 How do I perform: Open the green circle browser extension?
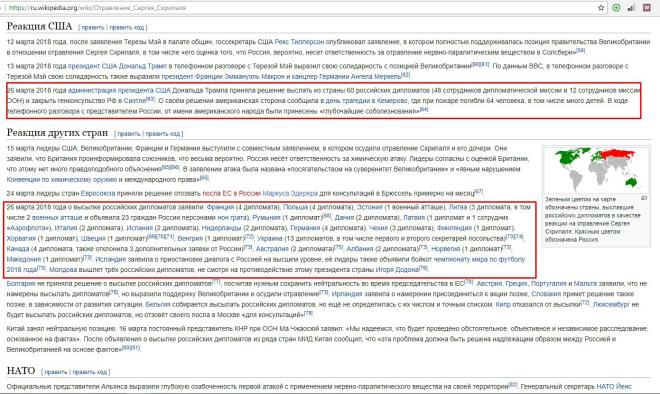tap(616, 8)
